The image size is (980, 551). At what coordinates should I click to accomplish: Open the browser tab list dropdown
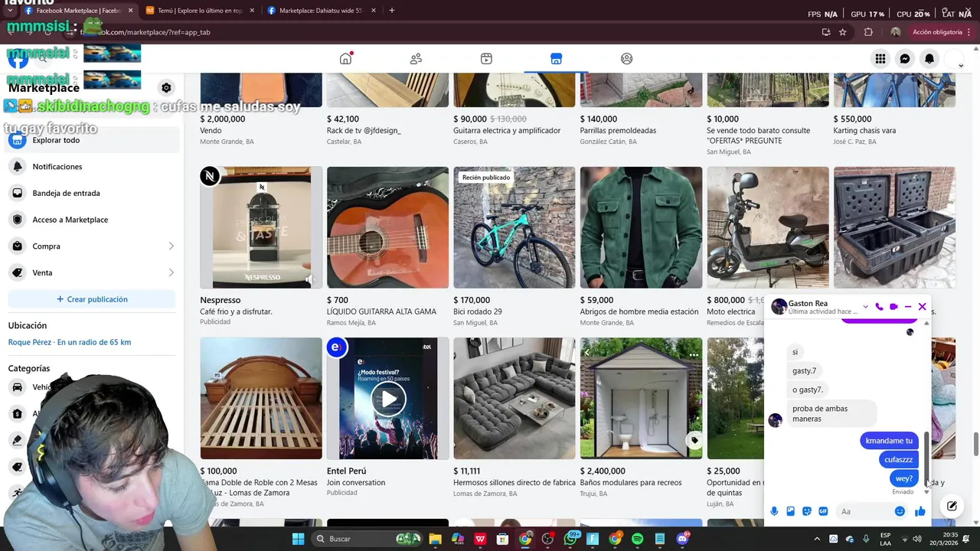9,11
